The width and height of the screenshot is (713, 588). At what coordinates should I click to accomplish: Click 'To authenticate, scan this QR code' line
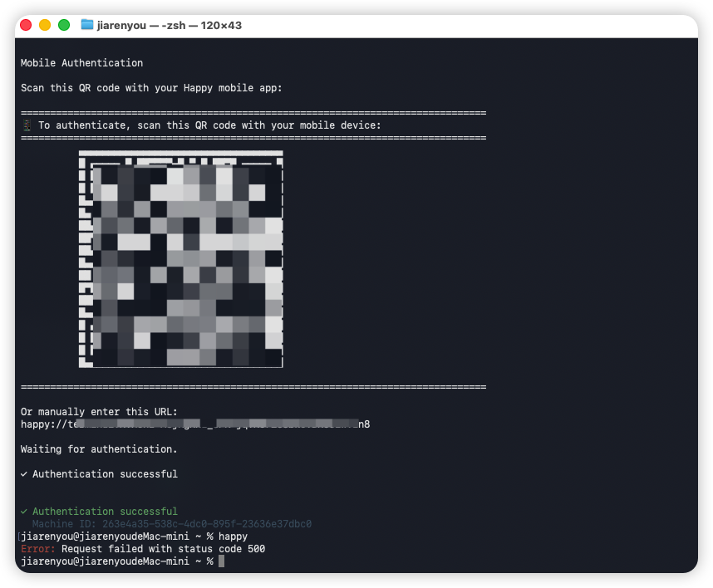click(x=209, y=125)
